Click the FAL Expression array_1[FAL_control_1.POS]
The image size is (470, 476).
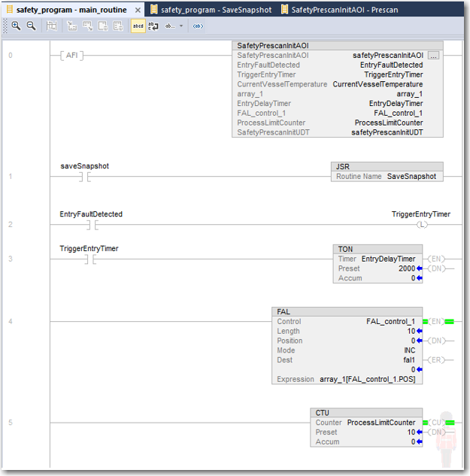pyautogui.click(x=368, y=379)
